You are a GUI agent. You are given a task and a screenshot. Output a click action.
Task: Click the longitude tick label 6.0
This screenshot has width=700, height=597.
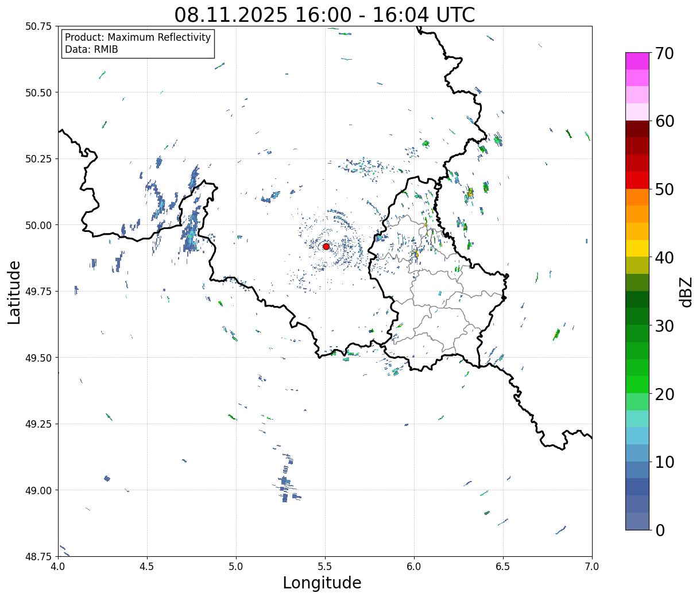click(414, 567)
